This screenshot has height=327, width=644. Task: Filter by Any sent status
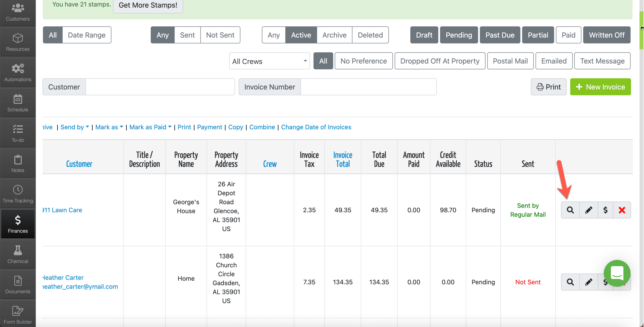[163, 35]
